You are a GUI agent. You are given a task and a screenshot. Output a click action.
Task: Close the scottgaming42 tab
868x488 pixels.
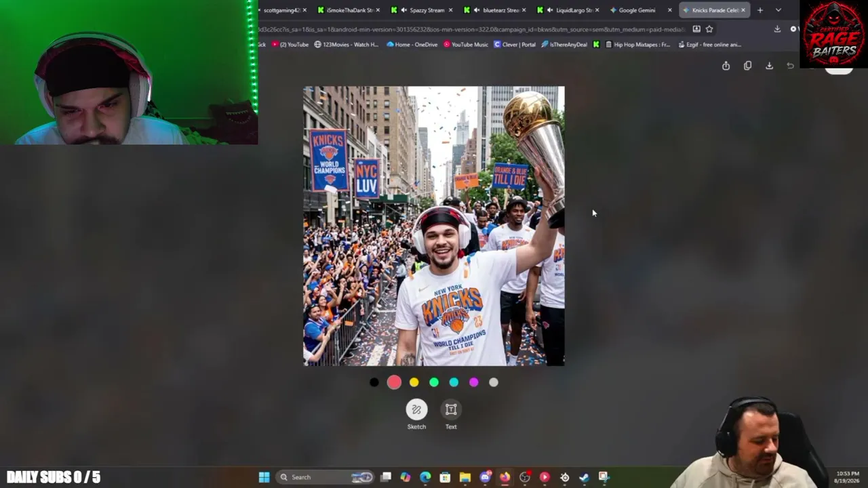304,10
